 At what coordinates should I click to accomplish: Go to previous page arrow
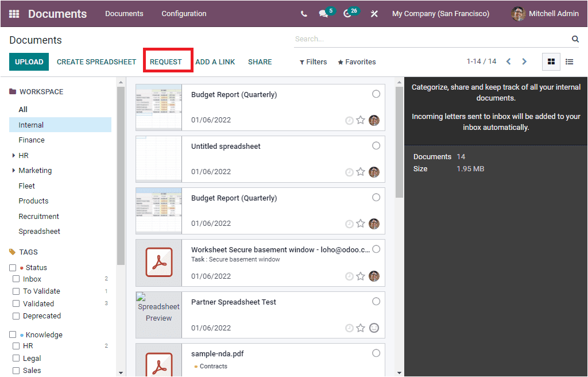[x=509, y=61]
